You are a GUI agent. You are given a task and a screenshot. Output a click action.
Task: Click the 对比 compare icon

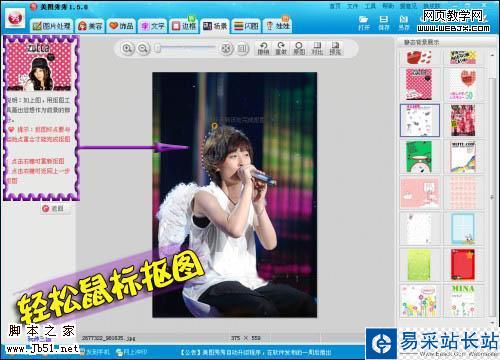[x=317, y=48]
